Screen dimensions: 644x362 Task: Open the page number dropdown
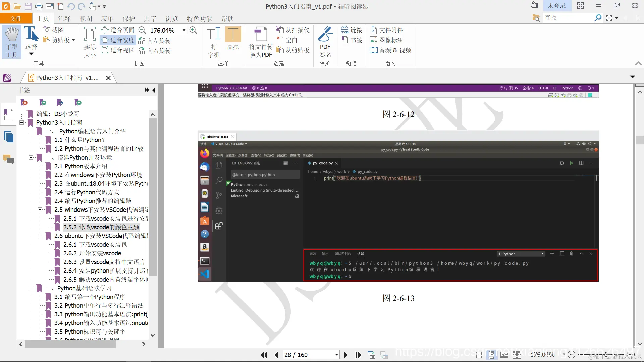pos(336,355)
